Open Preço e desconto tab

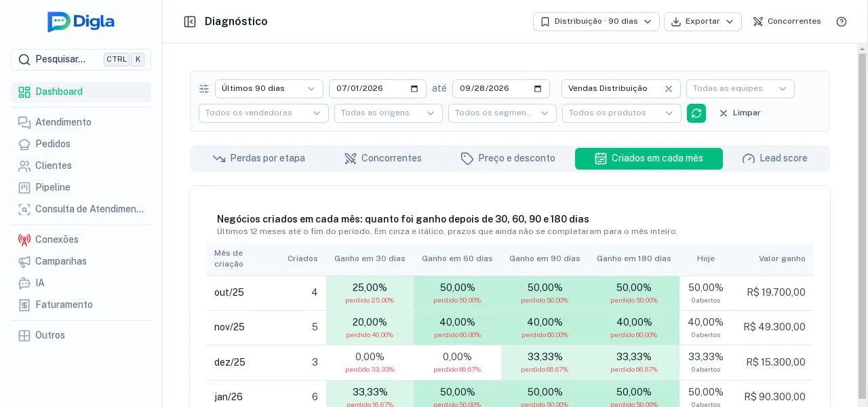pyautogui.click(x=508, y=159)
